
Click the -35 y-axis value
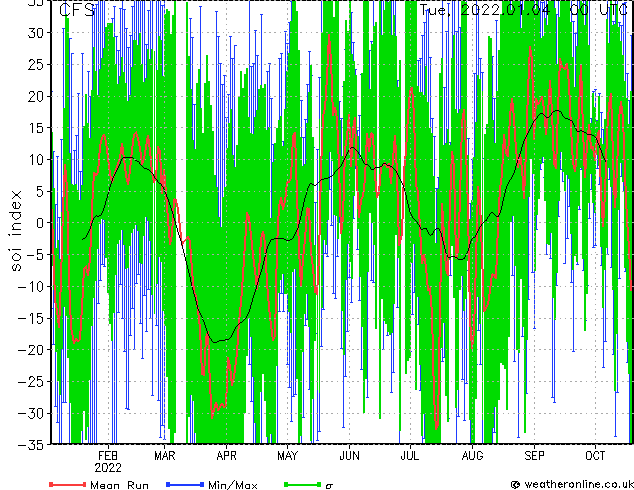pyautogui.click(x=31, y=445)
